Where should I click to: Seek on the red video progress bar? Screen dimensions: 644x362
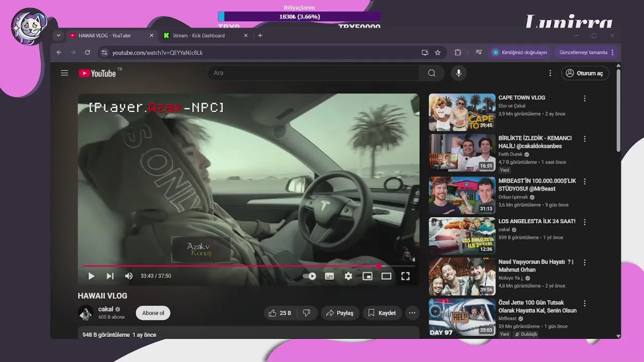click(x=249, y=266)
